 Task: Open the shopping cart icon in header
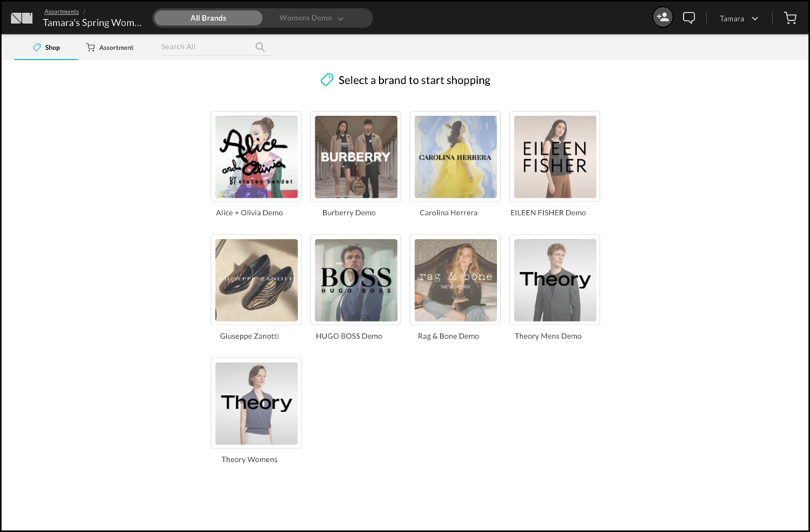point(790,18)
